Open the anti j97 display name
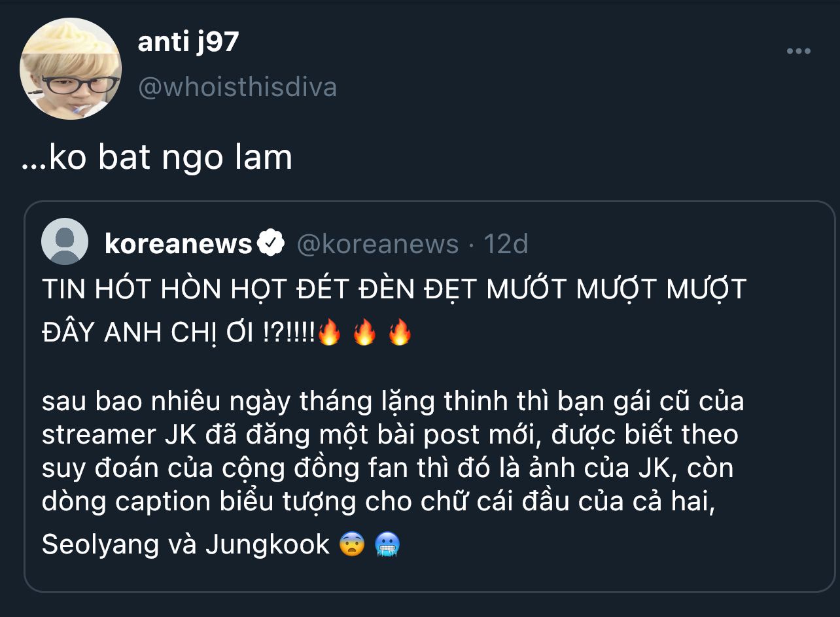This screenshot has width=840, height=617. [188, 43]
